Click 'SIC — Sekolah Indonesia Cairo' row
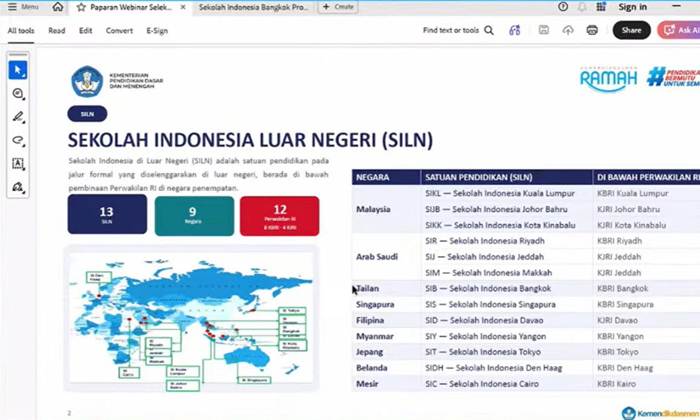Image resolution: width=700 pixels, height=420 pixels. click(482, 383)
